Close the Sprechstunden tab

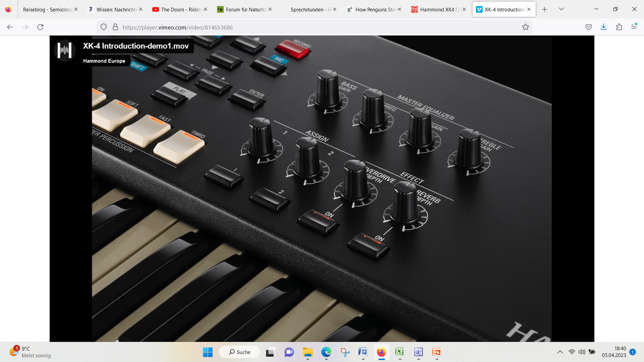tap(335, 9)
